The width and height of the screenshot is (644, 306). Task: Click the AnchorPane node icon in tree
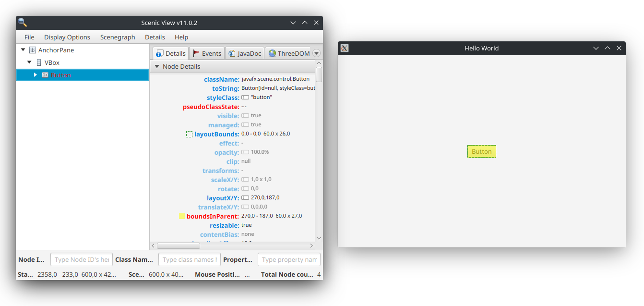(x=33, y=50)
